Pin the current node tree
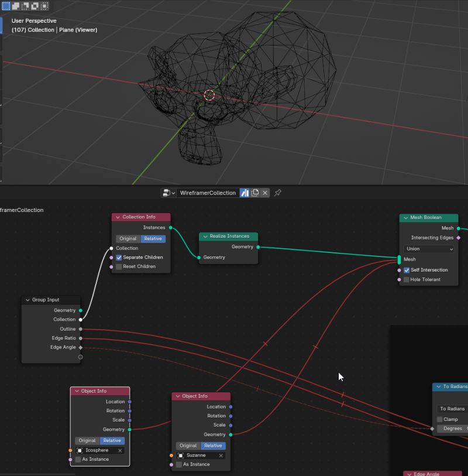 coord(278,193)
